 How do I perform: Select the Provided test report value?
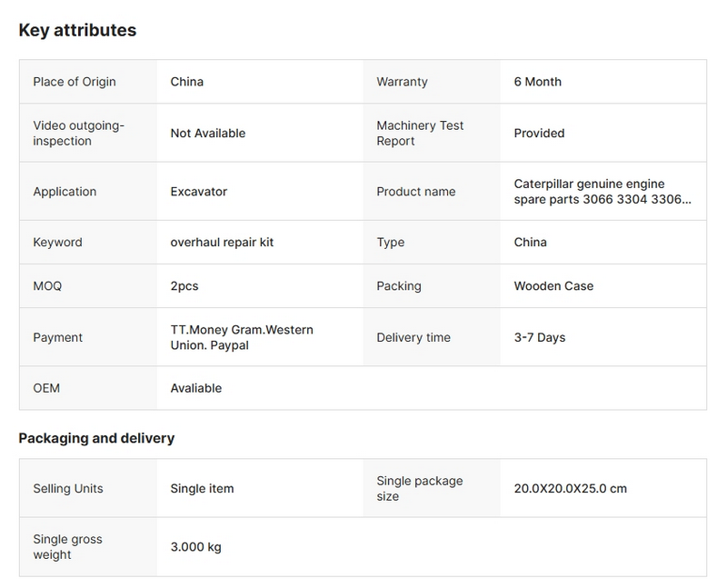coord(539,133)
